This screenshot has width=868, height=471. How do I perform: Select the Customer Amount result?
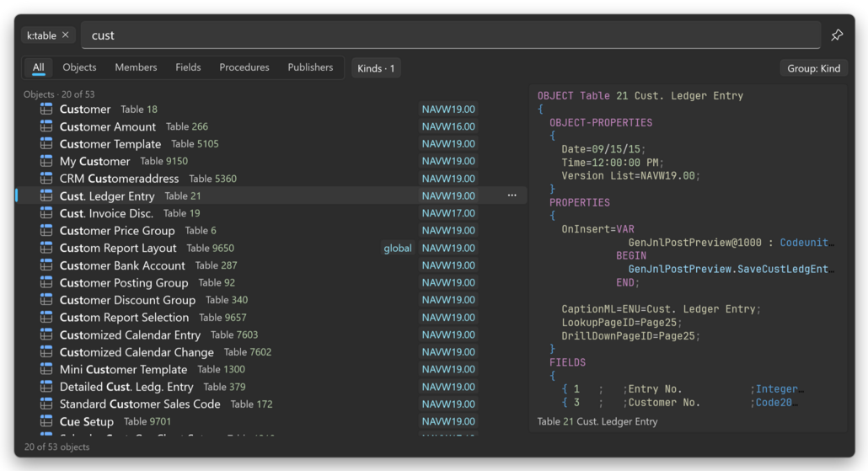[271, 126]
